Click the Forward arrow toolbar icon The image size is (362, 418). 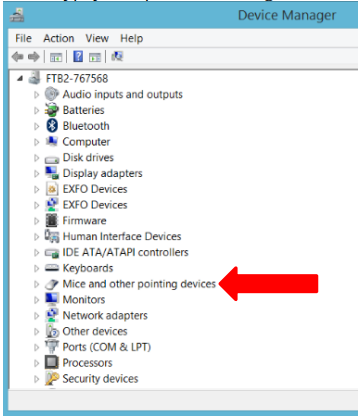[x=34, y=57]
